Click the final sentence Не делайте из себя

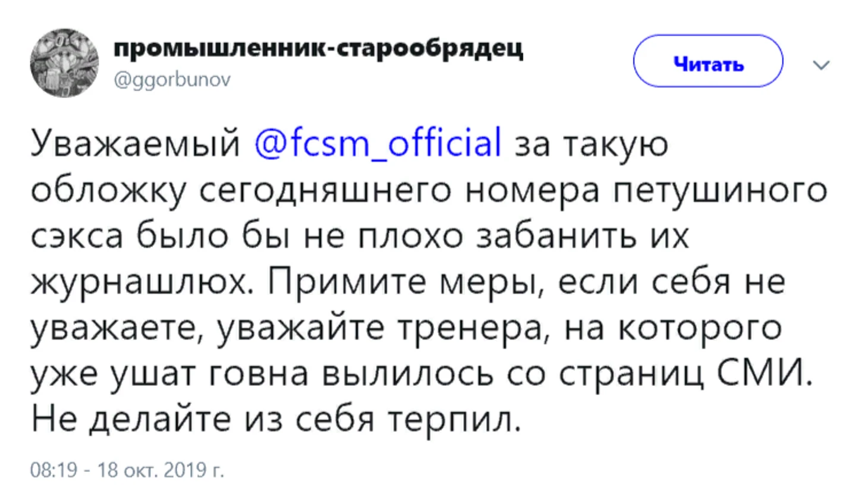click(x=203, y=419)
